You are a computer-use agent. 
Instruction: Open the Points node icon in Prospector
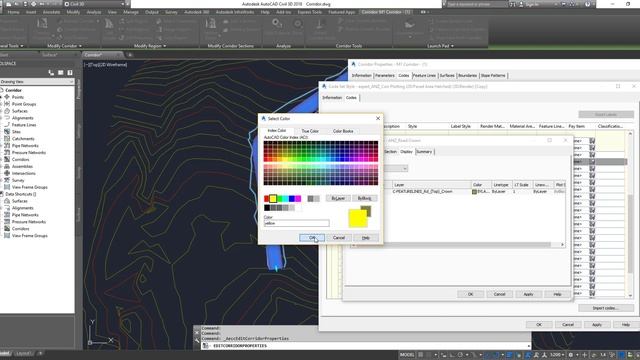click(x=7, y=97)
